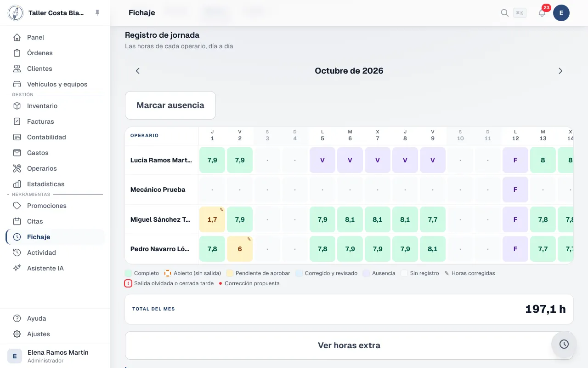Click the Estadísticas chart icon
This screenshot has height=368, width=588.
pyautogui.click(x=17, y=184)
